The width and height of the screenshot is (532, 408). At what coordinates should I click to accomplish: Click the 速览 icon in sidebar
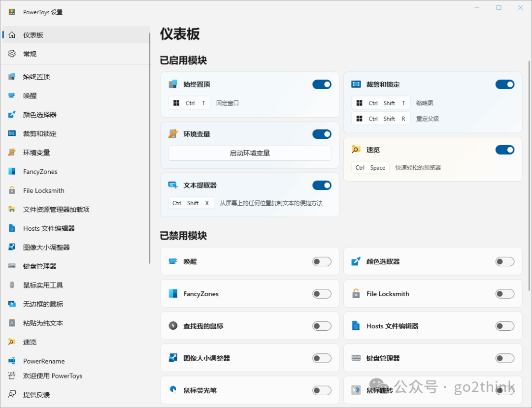tap(12, 342)
